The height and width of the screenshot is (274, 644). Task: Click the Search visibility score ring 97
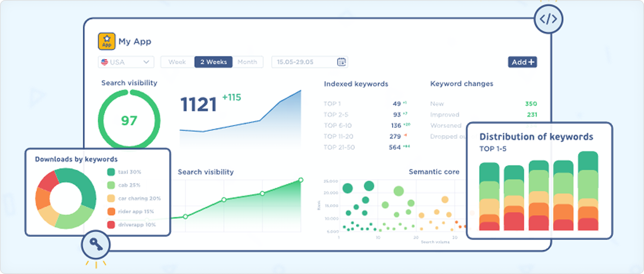point(129,120)
